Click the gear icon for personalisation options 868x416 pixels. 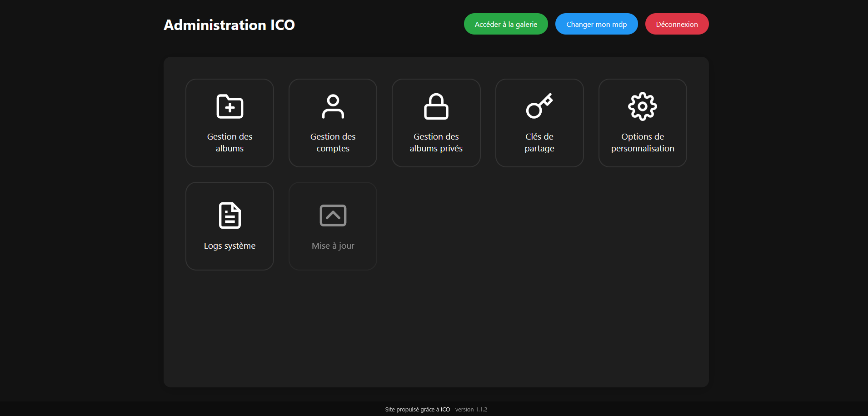point(642,107)
